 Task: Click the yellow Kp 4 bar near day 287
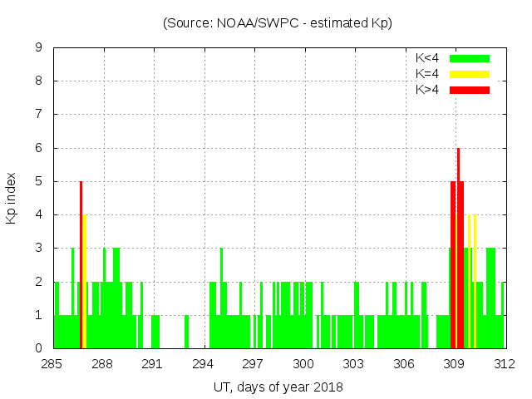point(85,283)
